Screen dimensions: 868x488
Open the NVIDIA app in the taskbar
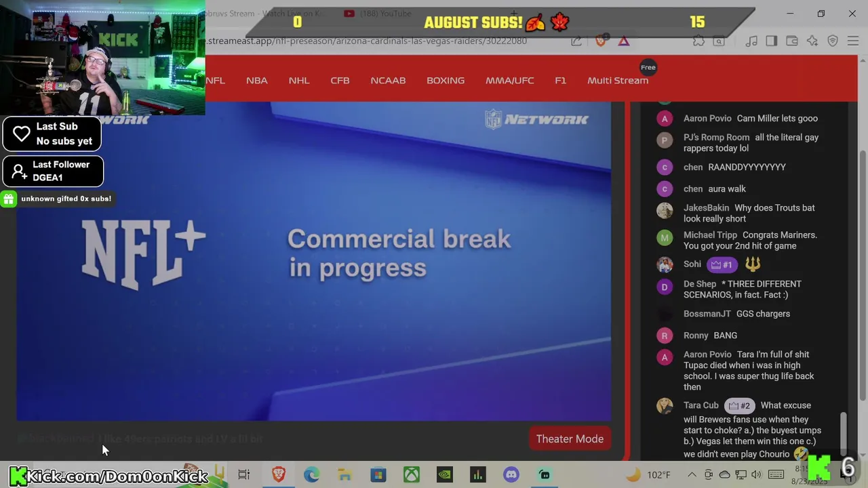pyautogui.click(x=444, y=474)
